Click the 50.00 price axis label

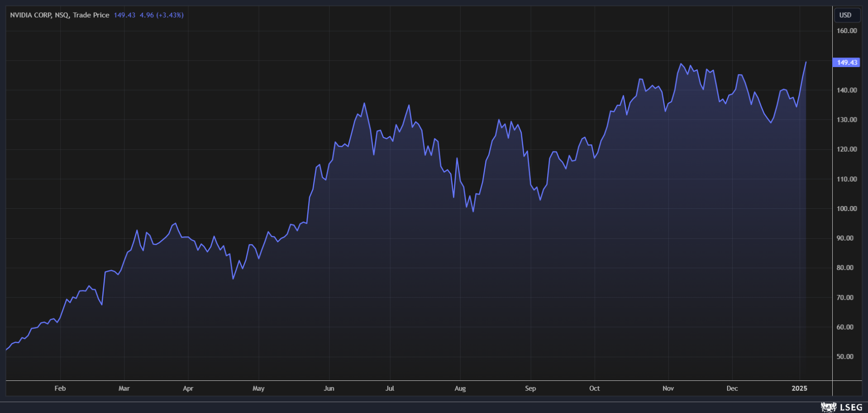click(845, 356)
